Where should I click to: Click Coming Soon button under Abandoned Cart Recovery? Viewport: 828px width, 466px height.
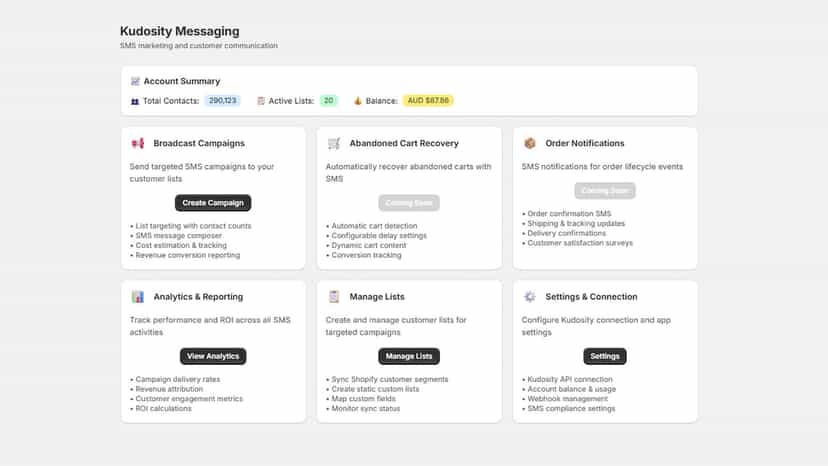pos(409,203)
